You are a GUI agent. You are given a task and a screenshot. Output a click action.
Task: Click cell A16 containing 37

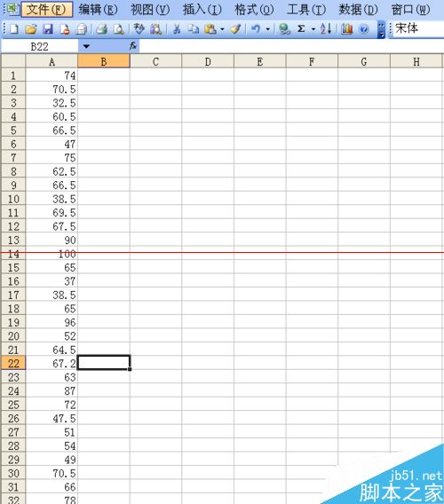click(52, 281)
